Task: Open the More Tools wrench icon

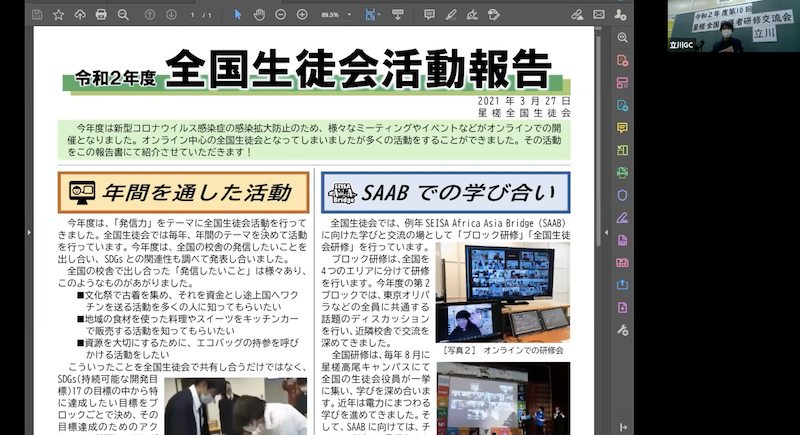Action: click(622, 330)
